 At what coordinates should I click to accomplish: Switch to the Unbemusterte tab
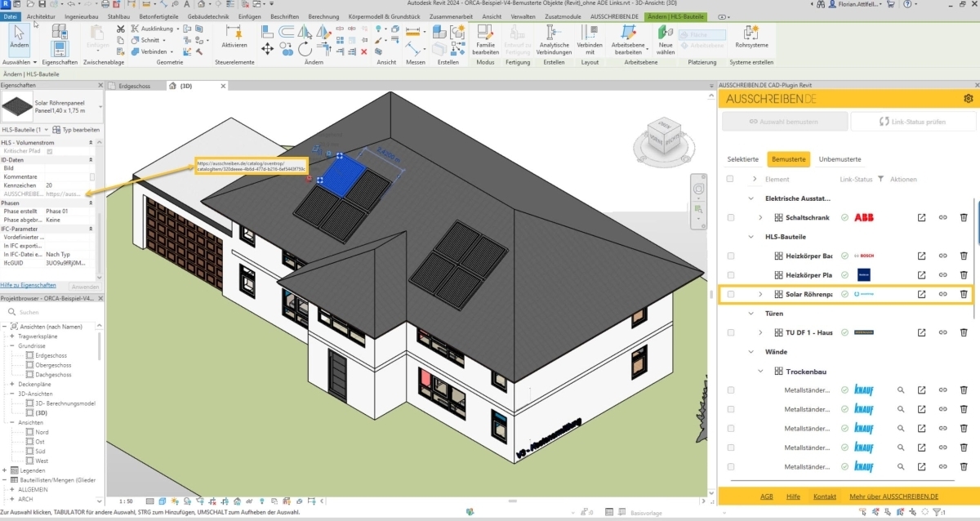pos(840,159)
